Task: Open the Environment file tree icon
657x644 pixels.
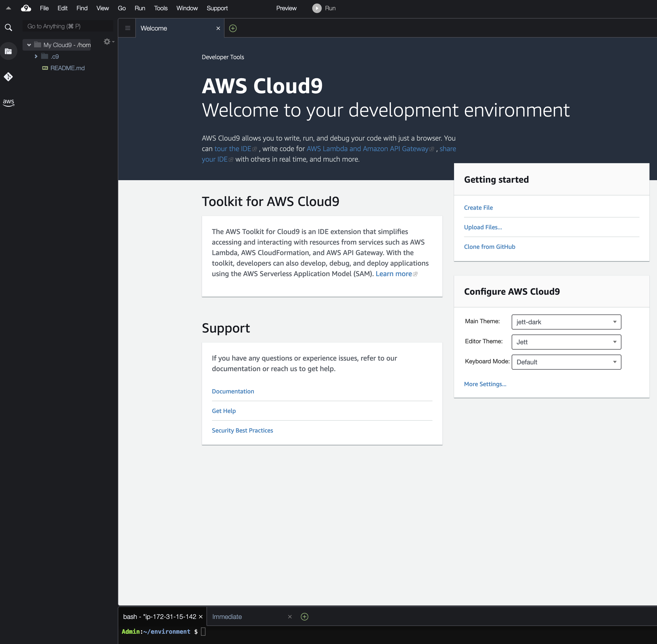Action: click(9, 51)
